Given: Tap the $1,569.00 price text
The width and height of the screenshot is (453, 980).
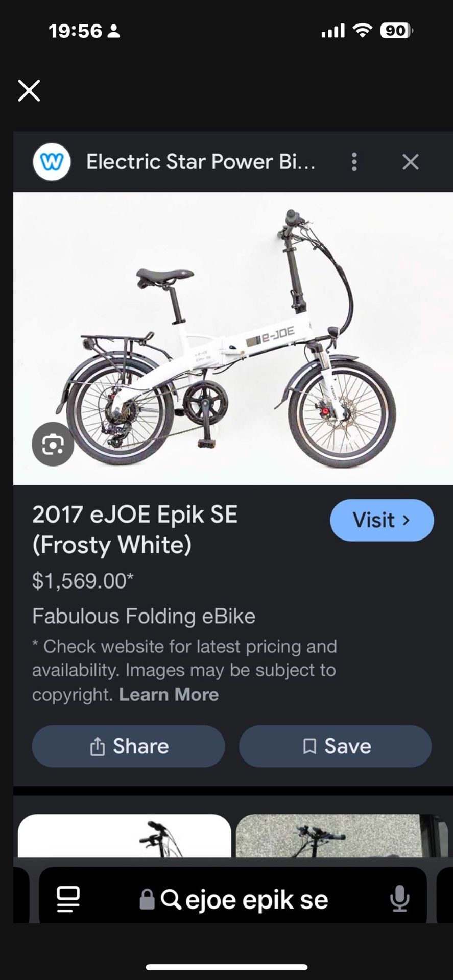Looking at the screenshot, I should click(83, 581).
